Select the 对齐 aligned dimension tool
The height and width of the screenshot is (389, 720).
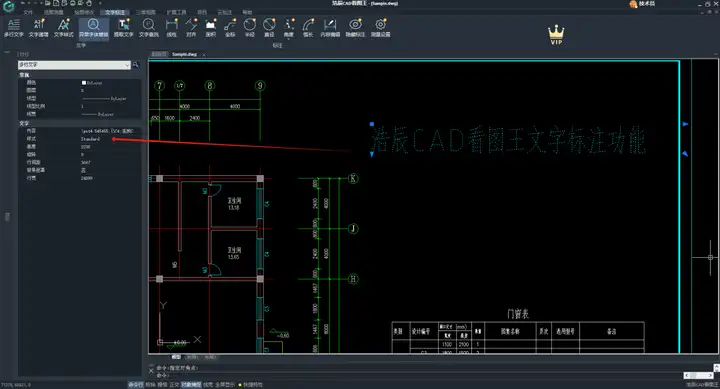[191, 28]
